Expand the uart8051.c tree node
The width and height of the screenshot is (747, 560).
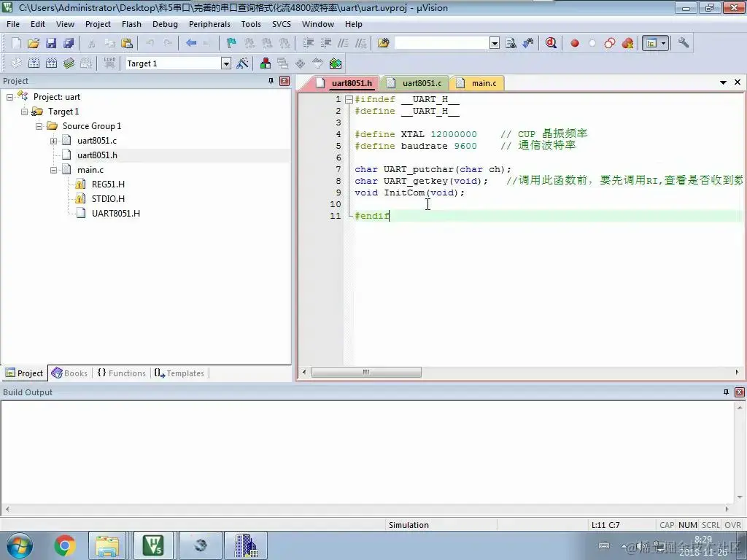pos(54,141)
